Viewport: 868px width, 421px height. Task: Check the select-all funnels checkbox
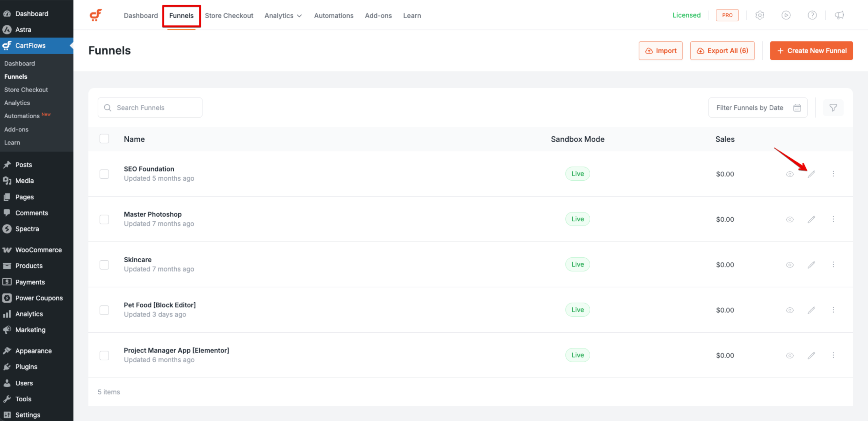pyautogui.click(x=104, y=139)
